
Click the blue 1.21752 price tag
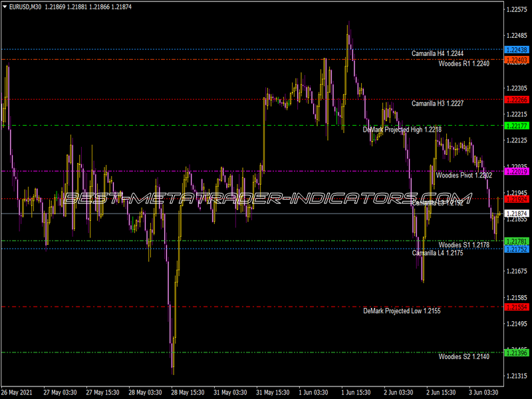517,249
